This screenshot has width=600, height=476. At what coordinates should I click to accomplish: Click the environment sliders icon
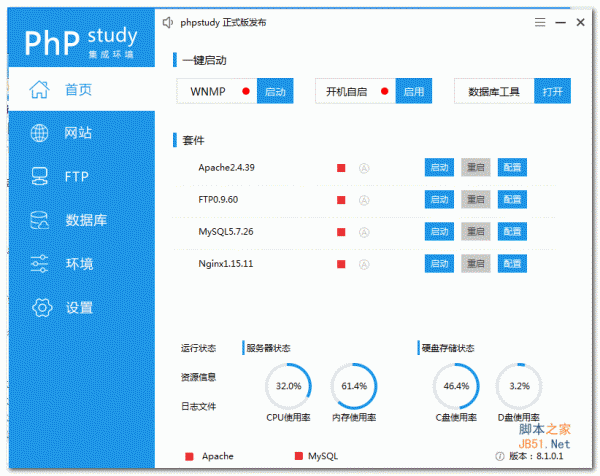point(39,264)
